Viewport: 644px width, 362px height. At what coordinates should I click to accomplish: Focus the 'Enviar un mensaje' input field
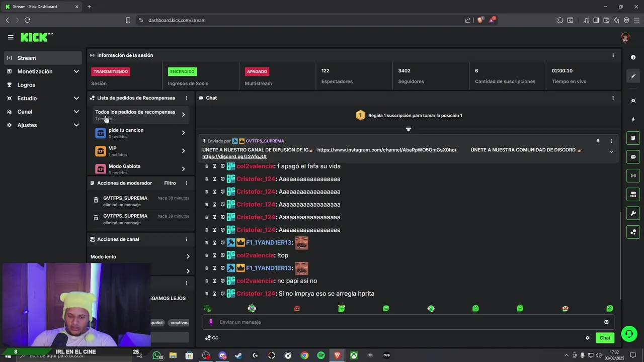[409, 322]
